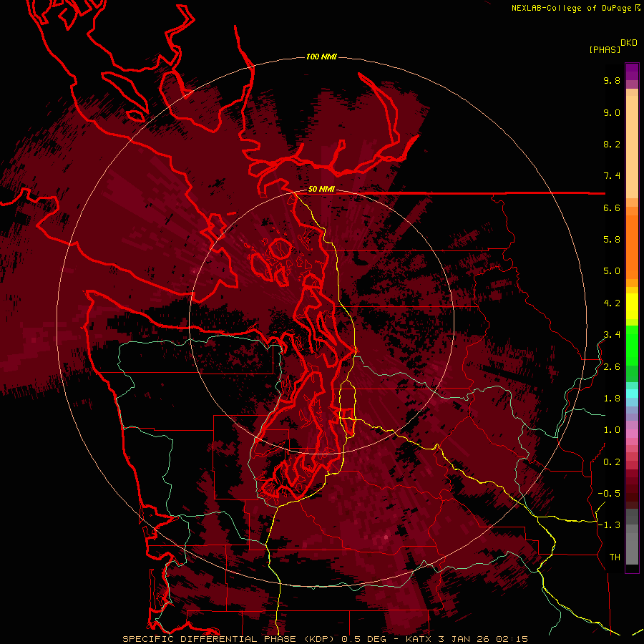Click the 3.4 value on color scale
This screenshot has width=644, height=644.
(612, 335)
